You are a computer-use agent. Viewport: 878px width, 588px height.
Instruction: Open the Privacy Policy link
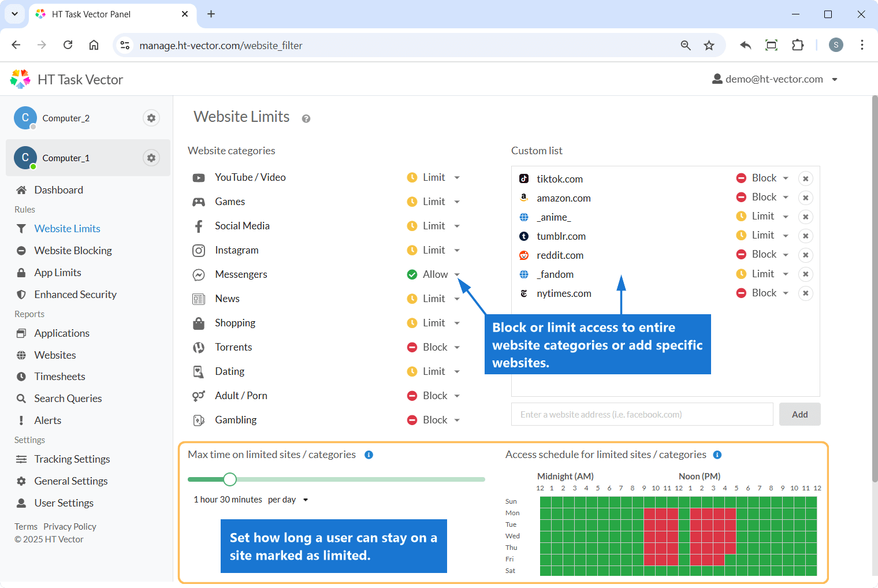pyautogui.click(x=70, y=527)
